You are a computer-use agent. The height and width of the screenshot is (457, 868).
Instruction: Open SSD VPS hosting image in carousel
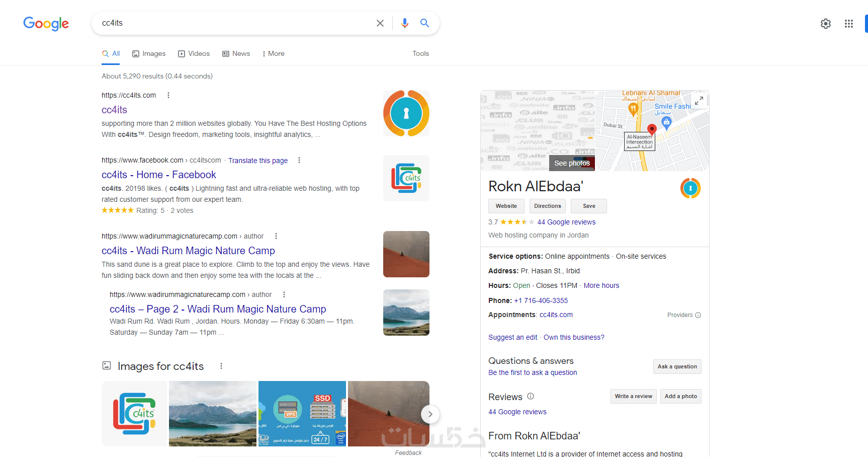click(x=302, y=414)
